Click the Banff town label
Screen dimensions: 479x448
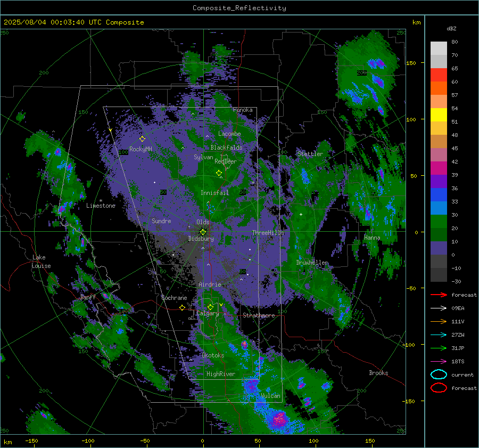point(88,297)
